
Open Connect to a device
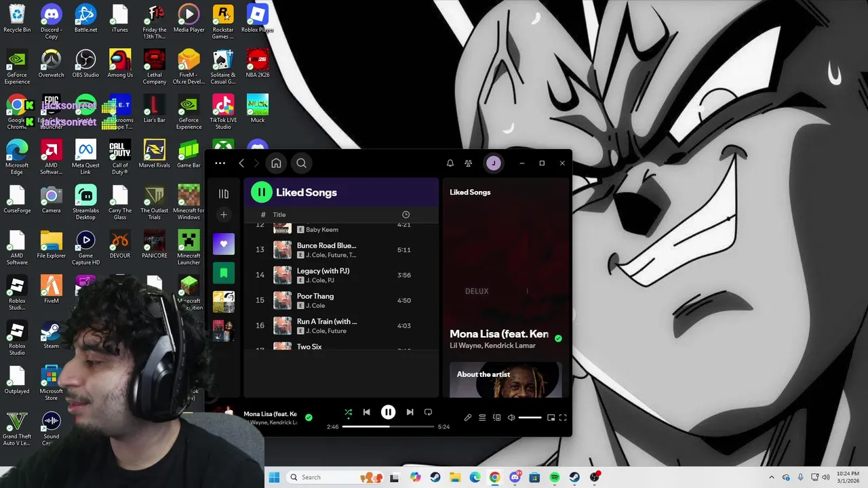click(497, 418)
